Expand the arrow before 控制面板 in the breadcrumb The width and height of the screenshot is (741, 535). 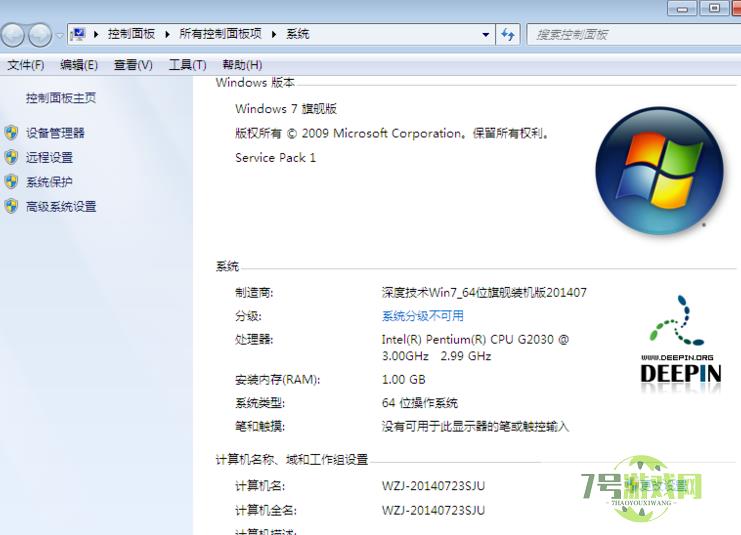tap(96, 34)
